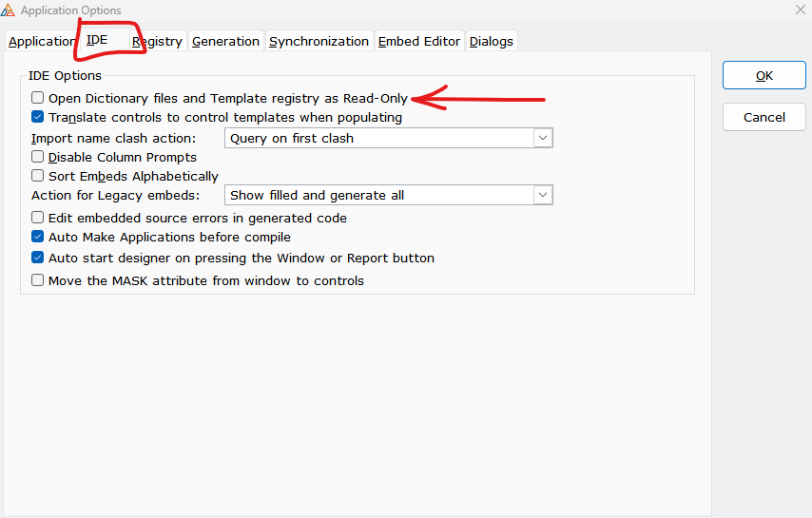Screen dimensions: 812x518
Task: Check Sort Embeds Alphabetically option
Action: [38, 176]
